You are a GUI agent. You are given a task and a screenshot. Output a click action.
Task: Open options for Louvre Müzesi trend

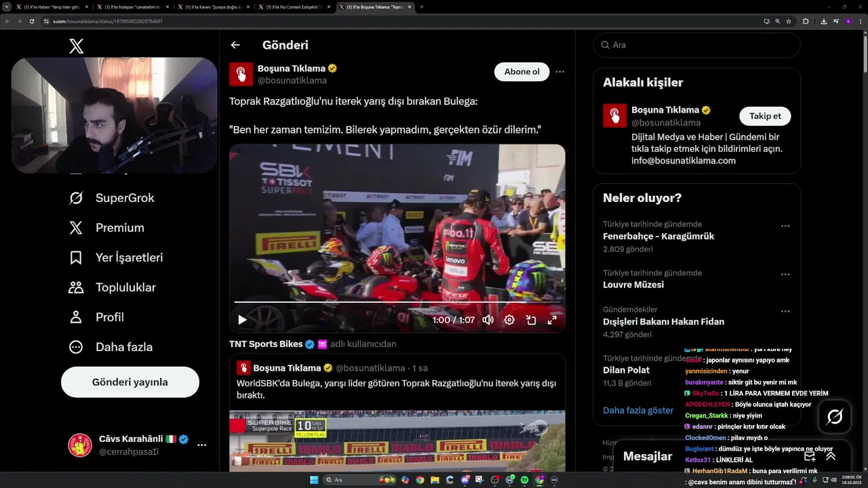point(785,274)
